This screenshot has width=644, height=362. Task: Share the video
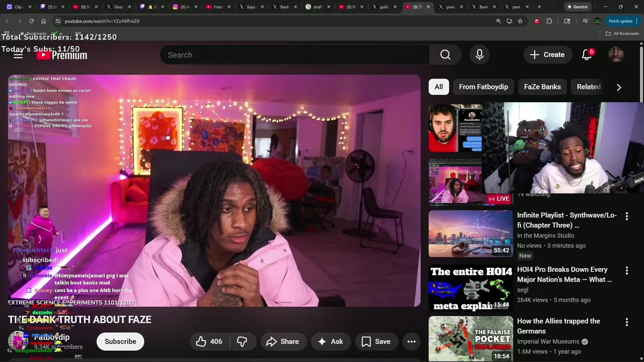coord(283,341)
